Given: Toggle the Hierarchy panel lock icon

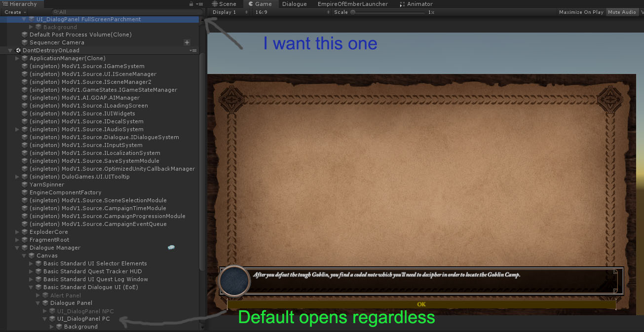Looking at the screenshot, I should pos(191,4).
